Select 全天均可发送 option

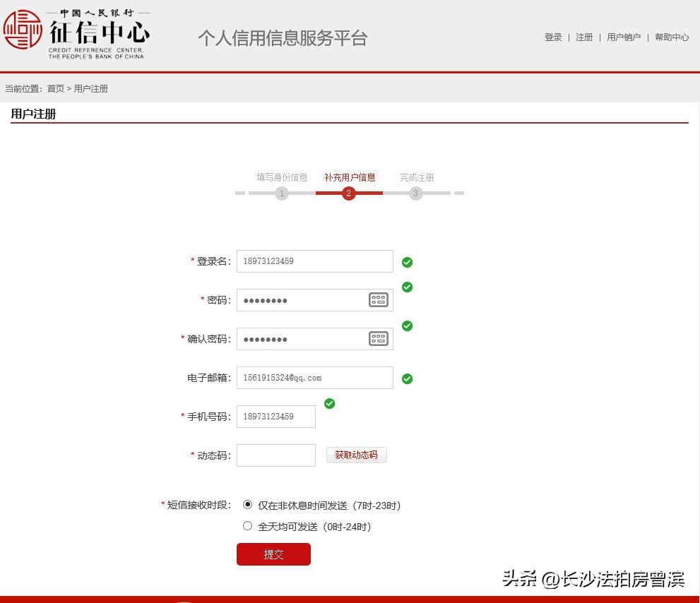click(247, 525)
